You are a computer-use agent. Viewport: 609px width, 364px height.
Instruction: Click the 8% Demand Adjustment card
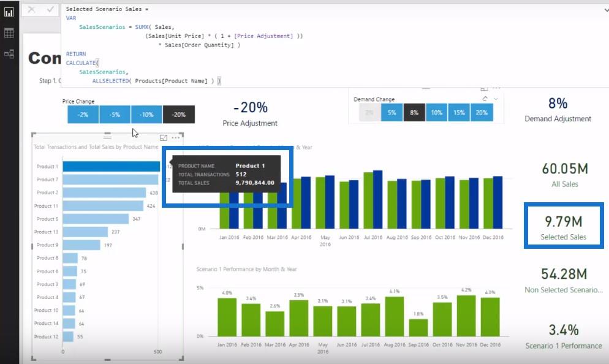click(558, 110)
